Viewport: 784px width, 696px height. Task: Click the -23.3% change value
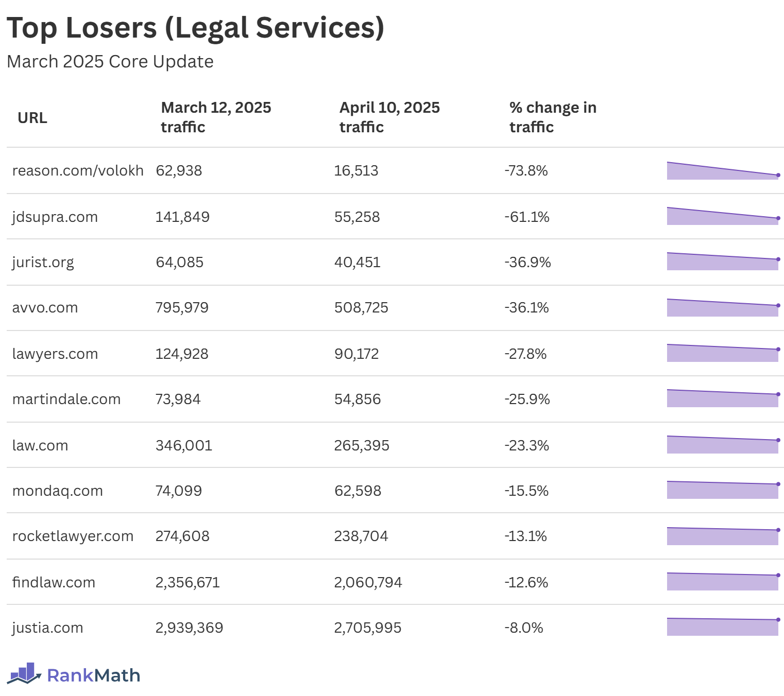(526, 445)
